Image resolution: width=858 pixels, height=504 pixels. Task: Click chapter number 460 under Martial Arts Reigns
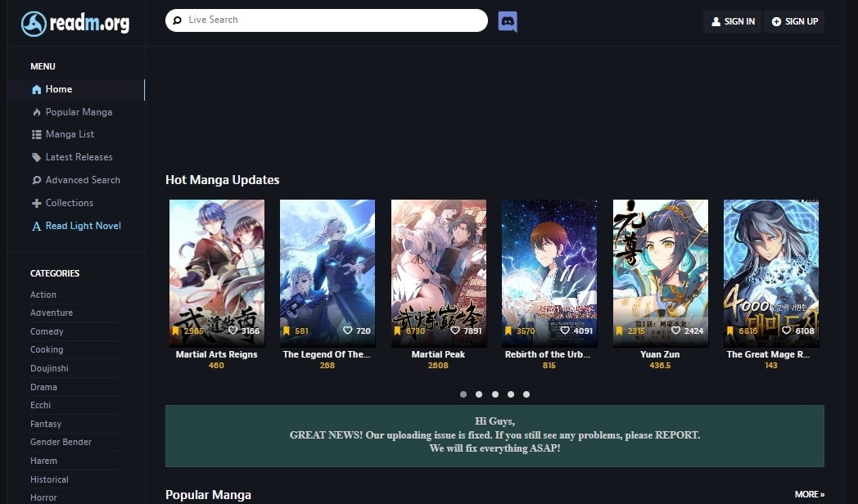(216, 366)
